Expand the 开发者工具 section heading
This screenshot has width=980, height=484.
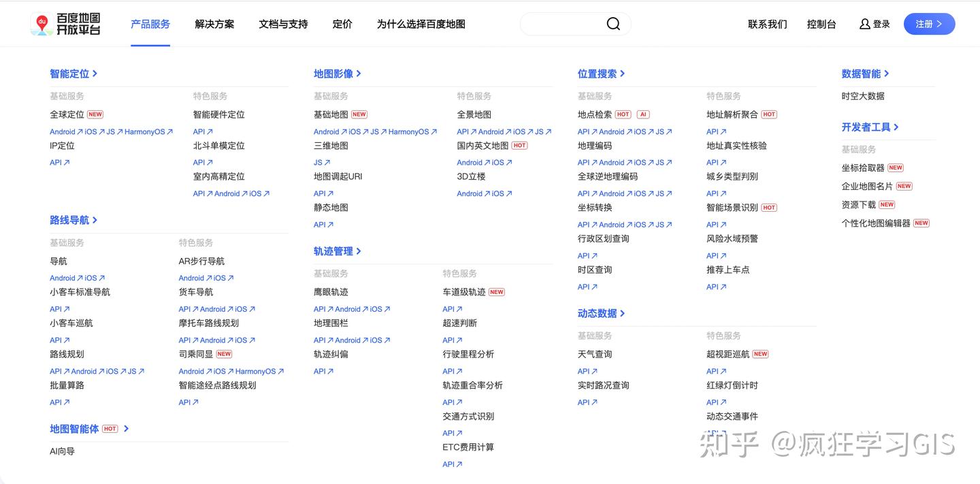coord(870,127)
